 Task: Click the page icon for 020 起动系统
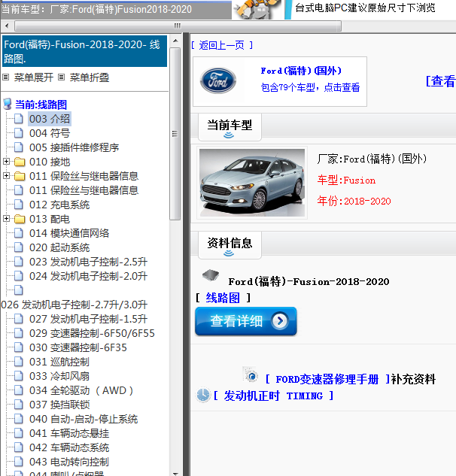[19, 247]
